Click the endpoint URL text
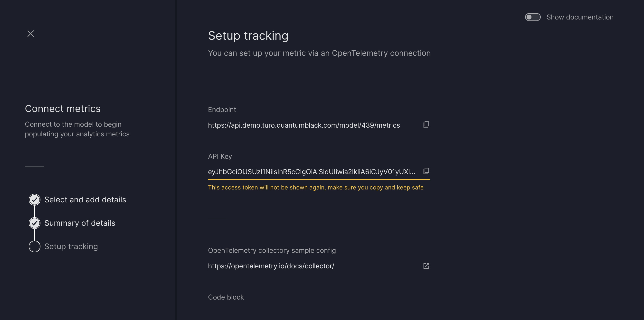 pos(304,125)
